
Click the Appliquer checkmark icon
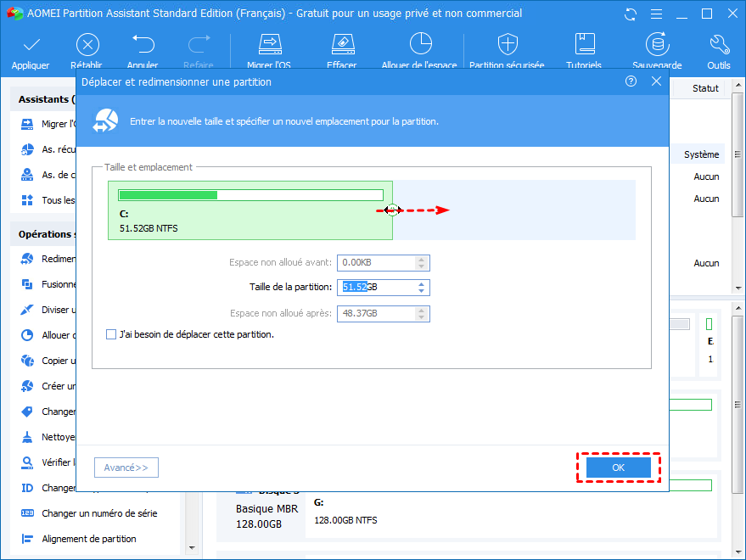(31, 45)
